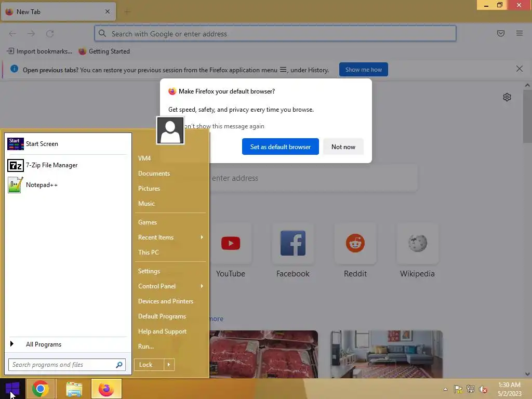
Task: Click the Save to Pocket icon
Action: click(x=501, y=33)
